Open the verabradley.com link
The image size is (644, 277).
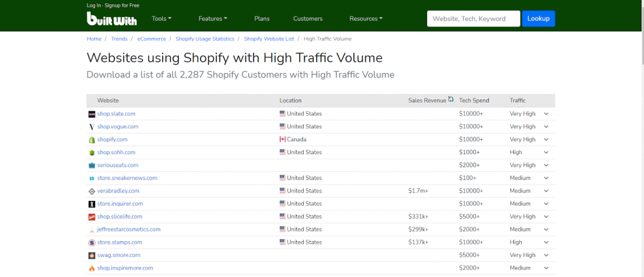click(x=118, y=191)
